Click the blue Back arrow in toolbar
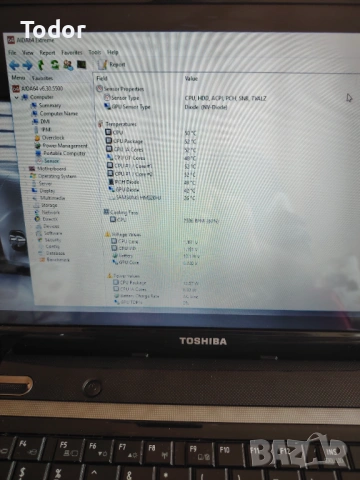 click(x=14, y=65)
